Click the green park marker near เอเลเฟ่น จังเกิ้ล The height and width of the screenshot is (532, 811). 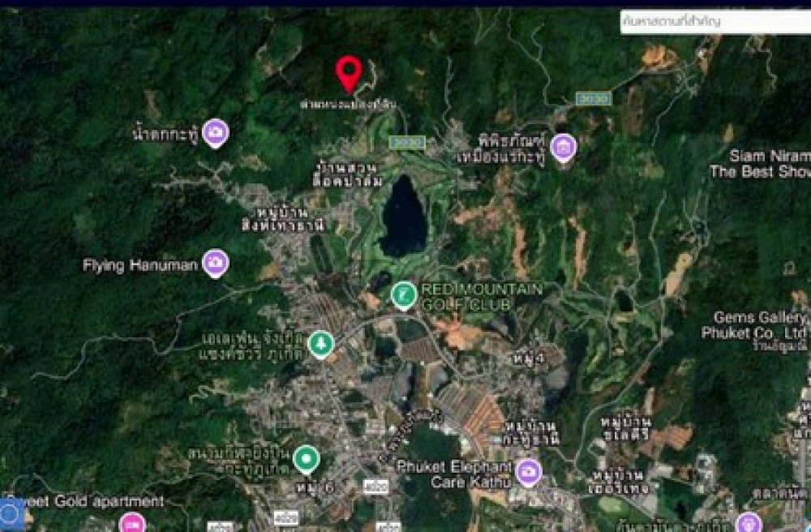pos(320,344)
